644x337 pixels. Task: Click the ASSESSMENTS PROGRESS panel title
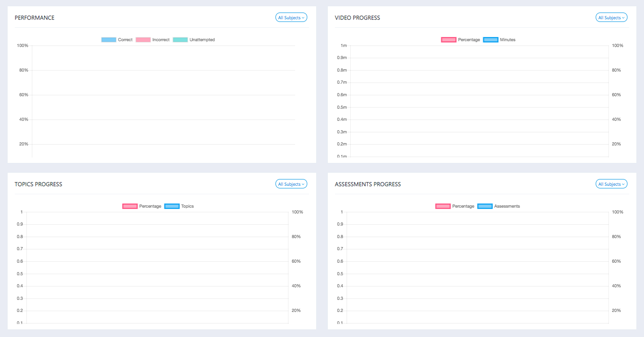(368, 184)
